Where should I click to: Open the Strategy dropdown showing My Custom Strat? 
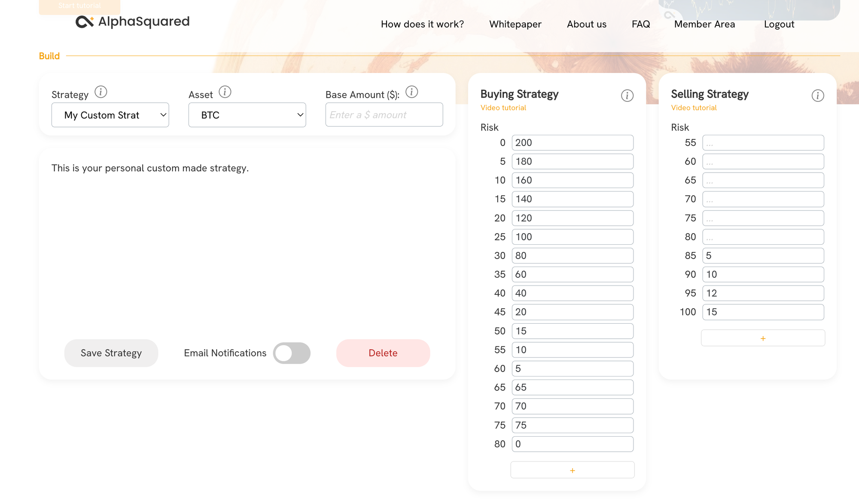click(110, 115)
